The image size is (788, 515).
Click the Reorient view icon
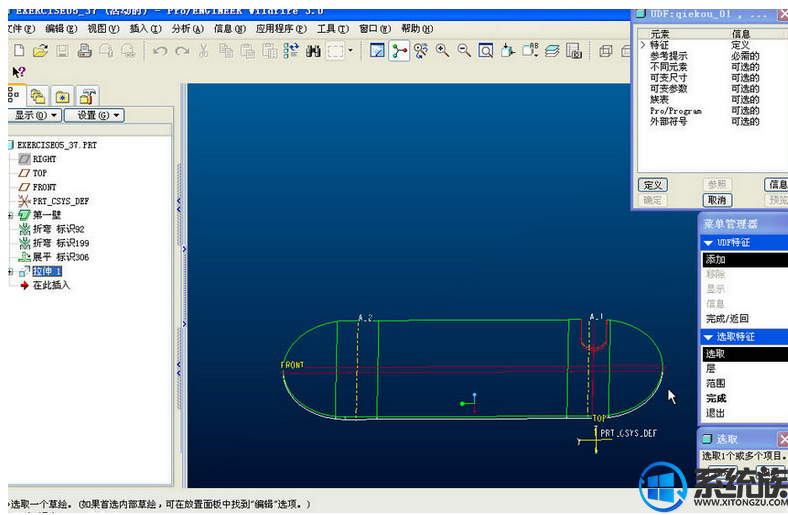click(508, 50)
